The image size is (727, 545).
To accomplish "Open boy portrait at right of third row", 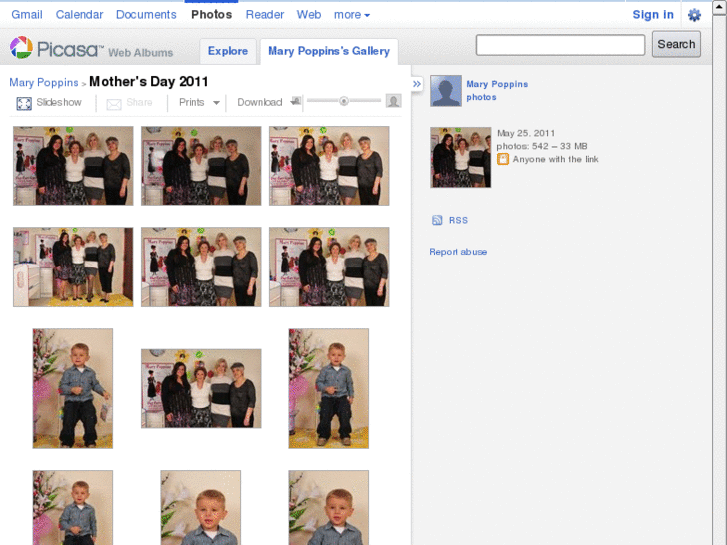I will coord(329,389).
